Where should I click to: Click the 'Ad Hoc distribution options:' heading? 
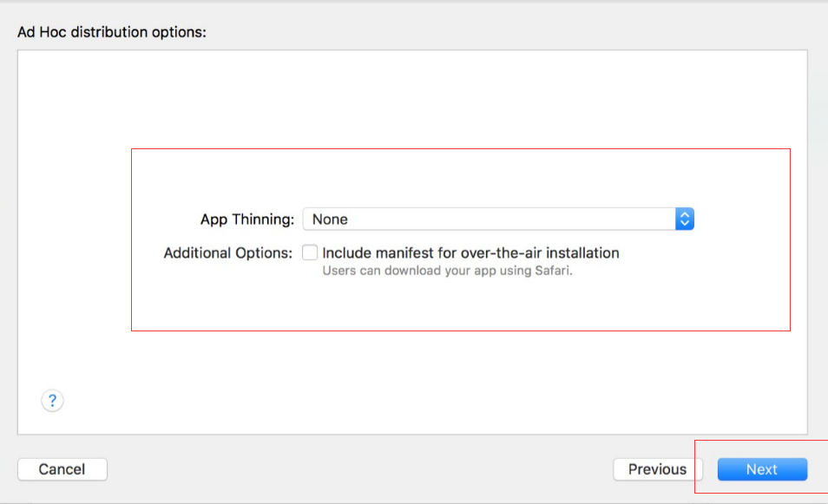coord(112,32)
